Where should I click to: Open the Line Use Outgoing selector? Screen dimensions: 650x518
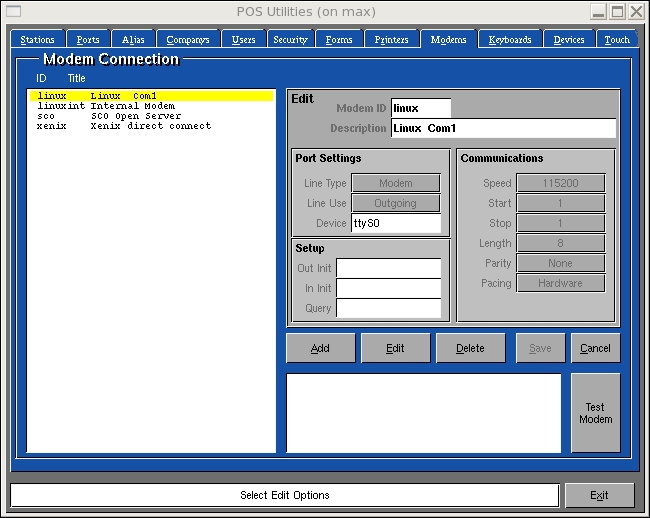(396, 203)
